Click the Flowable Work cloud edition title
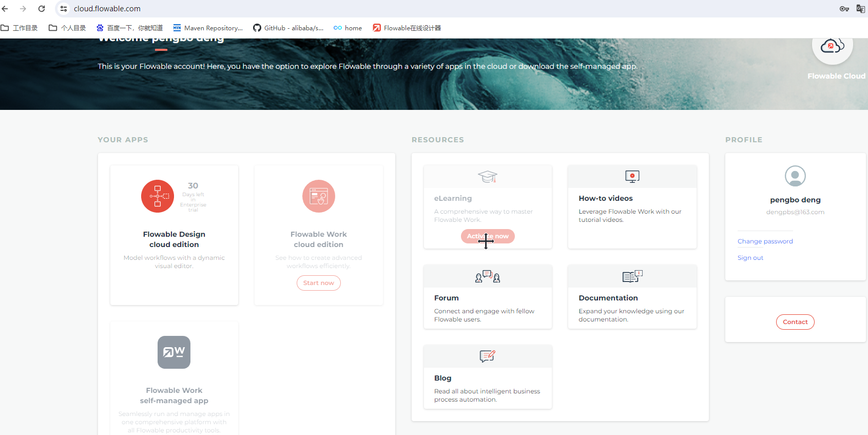Image resolution: width=868 pixels, height=435 pixels. [319, 239]
